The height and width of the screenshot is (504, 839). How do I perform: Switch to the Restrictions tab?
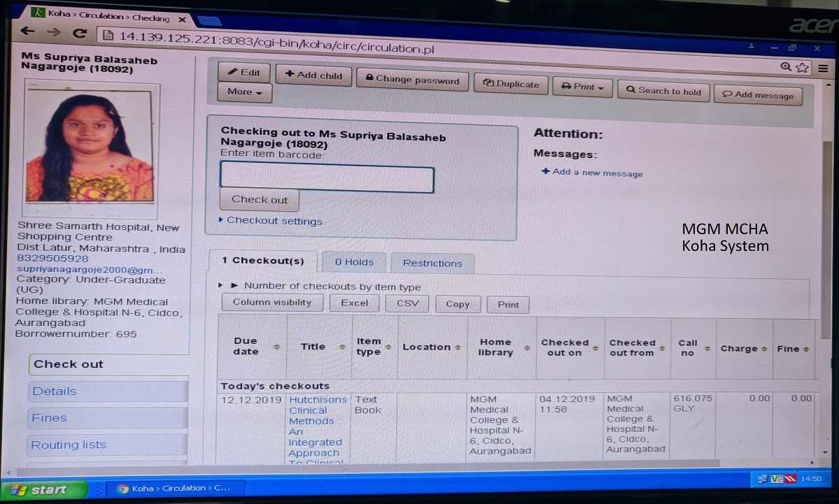pyautogui.click(x=432, y=264)
